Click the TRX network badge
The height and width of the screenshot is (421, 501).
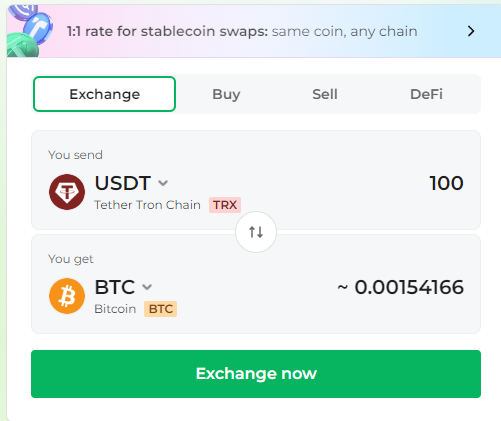[225, 205]
